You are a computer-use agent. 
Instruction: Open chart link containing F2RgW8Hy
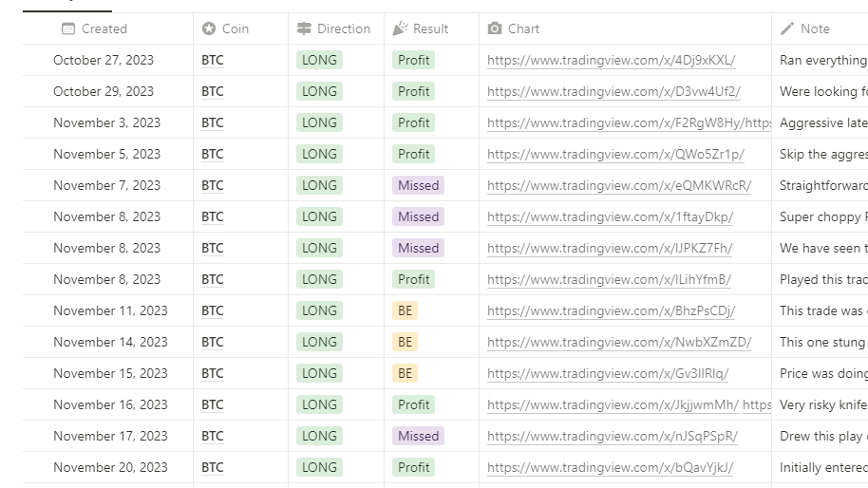coord(629,122)
